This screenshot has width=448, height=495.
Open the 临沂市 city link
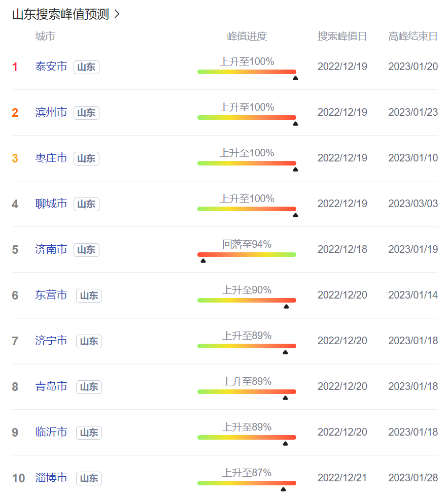tap(51, 432)
